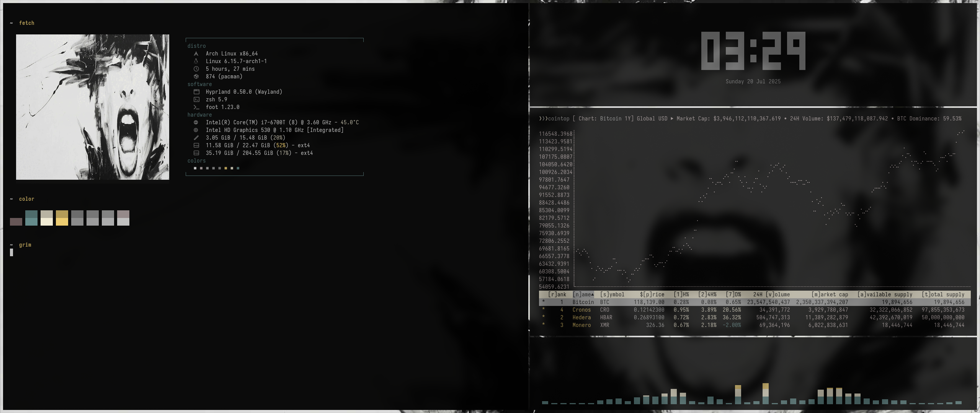Sort cointop table by [s]ymbol column
The width and height of the screenshot is (980, 413).
pyautogui.click(x=612, y=294)
